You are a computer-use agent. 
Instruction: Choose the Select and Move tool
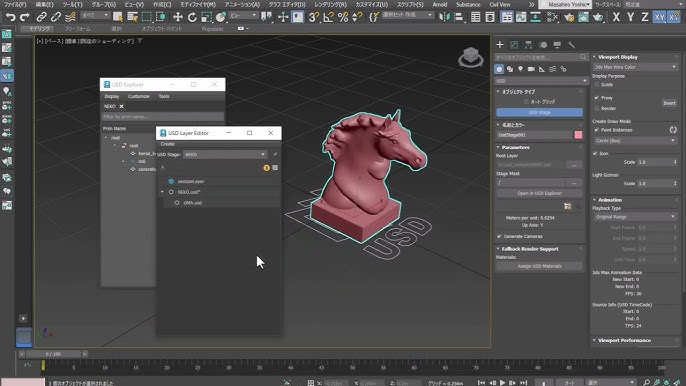pos(178,17)
